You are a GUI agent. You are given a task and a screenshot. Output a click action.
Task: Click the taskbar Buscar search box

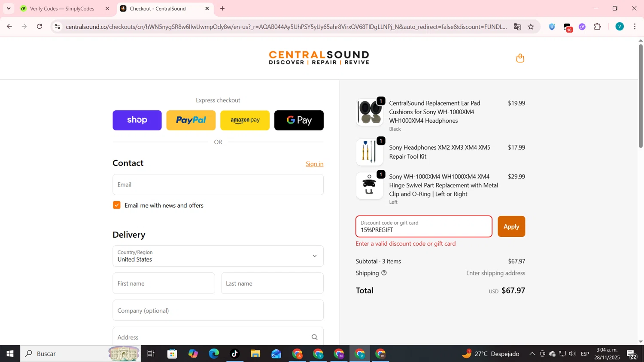click(80, 354)
